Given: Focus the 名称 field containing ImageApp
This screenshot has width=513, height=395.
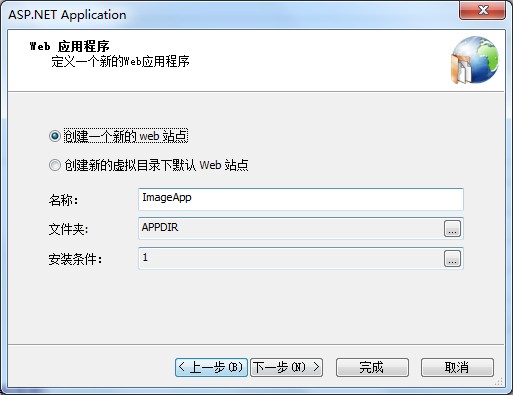Looking at the screenshot, I should pos(301,199).
